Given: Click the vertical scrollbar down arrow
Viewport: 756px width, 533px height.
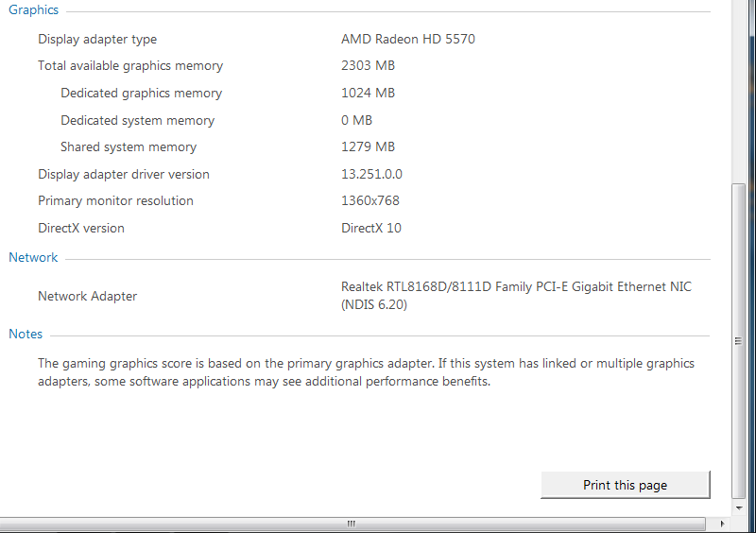Looking at the screenshot, I should point(739,507).
